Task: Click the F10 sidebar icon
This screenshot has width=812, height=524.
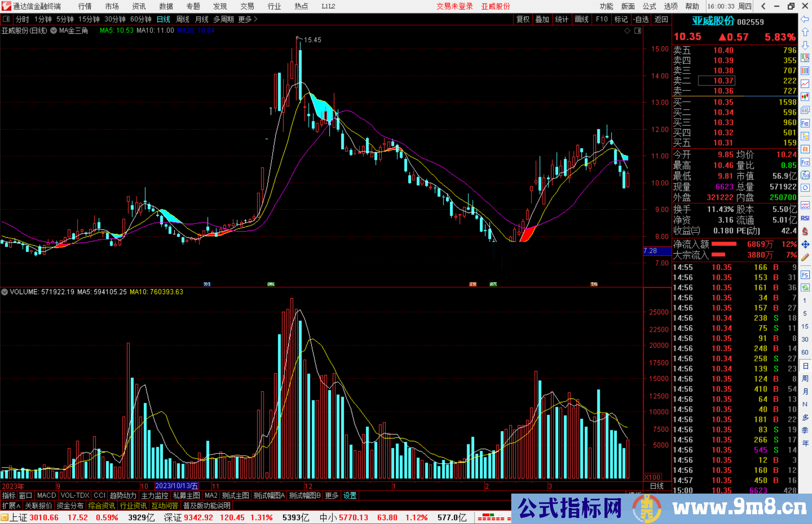Action: pos(805,123)
